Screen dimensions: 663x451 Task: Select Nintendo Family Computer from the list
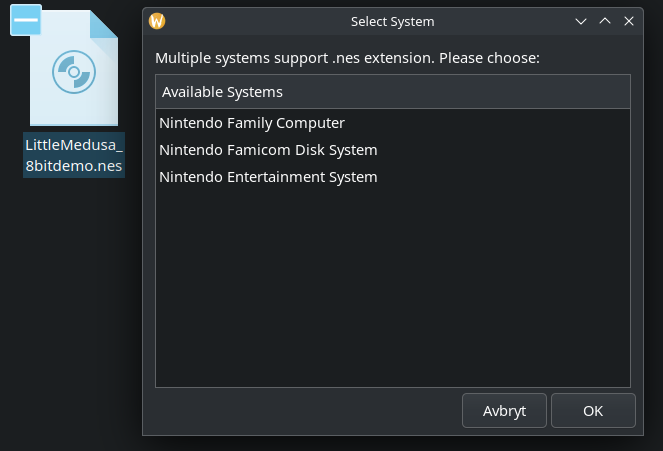coord(252,123)
